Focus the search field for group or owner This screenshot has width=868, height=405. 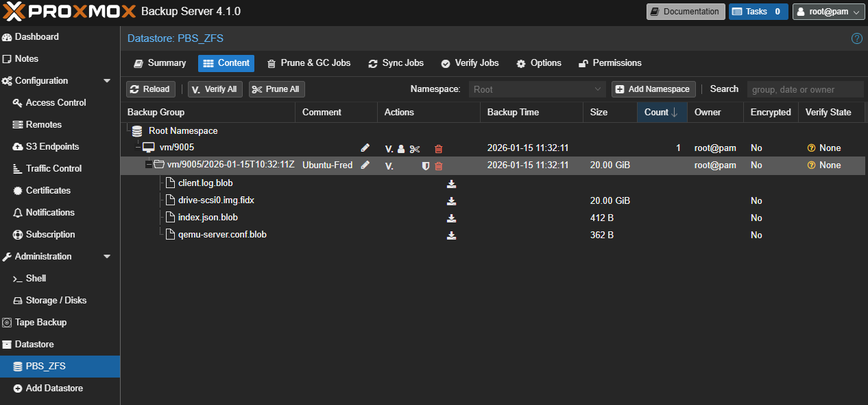click(x=805, y=89)
